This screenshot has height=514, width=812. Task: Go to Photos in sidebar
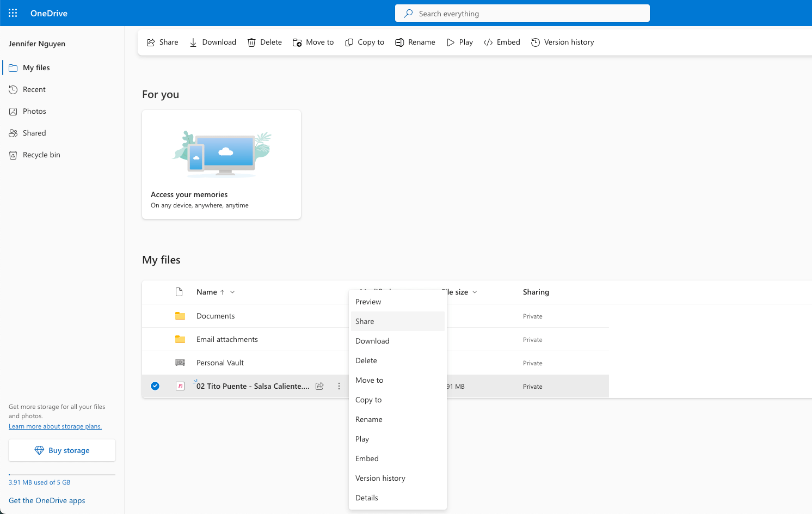click(x=62, y=111)
